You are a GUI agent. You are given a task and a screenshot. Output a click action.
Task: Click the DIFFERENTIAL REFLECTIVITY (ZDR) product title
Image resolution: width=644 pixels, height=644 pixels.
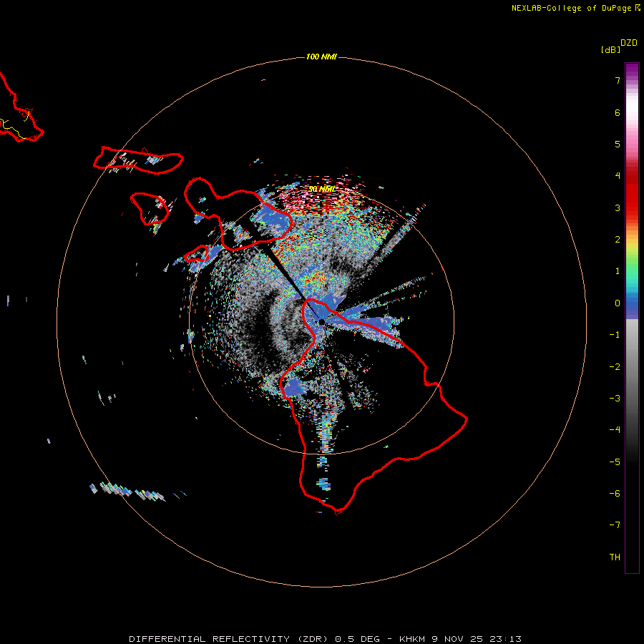tap(228, 639)
